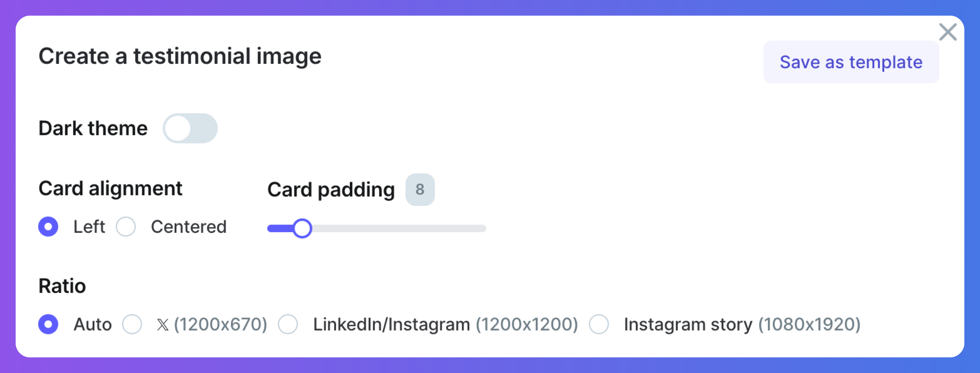Close the testimonial image dialog
This screenshot has width=980, height=373.
click(x=947, y=32)
